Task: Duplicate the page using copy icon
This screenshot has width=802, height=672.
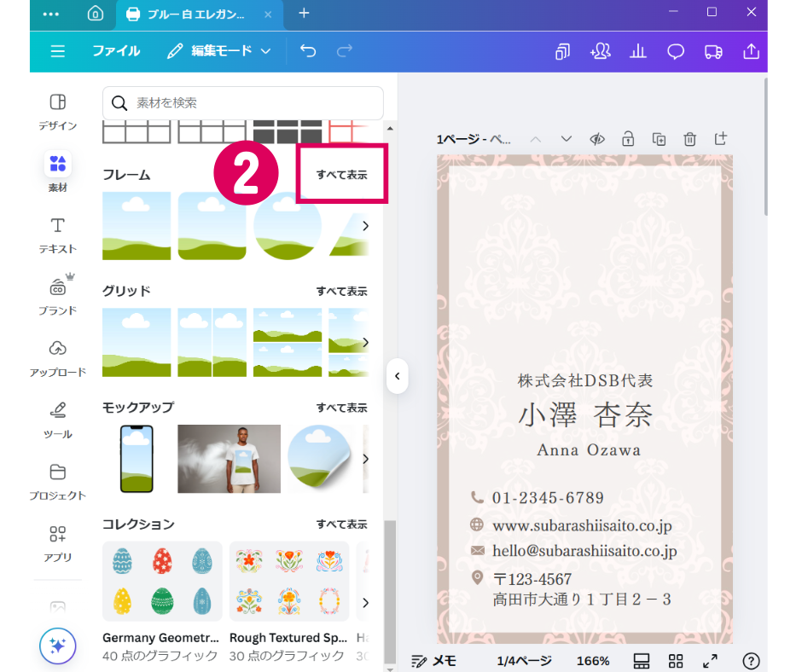Action: 659,139
